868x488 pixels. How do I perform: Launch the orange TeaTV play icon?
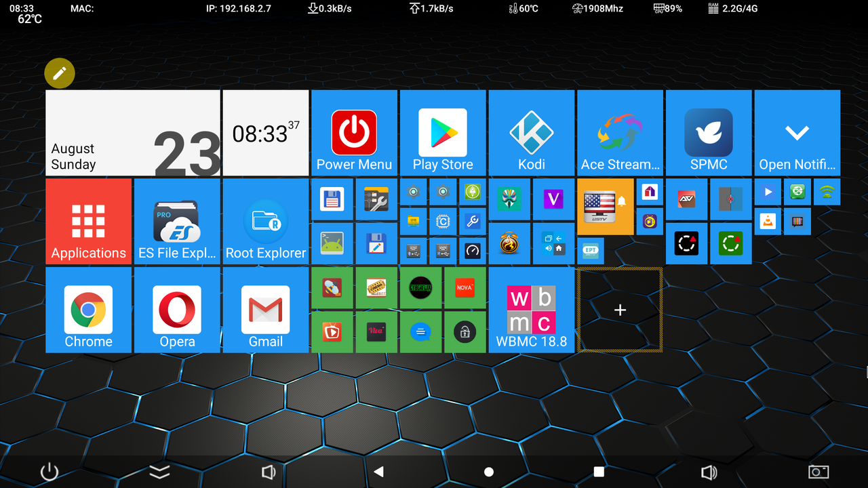pyautogui.click(x=332, y=332)
